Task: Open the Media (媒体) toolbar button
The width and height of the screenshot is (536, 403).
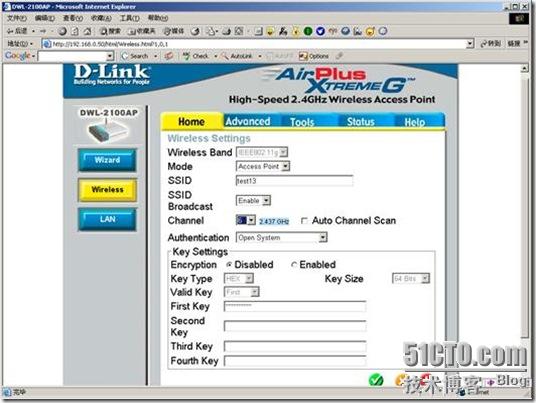Action: coord(174,31)
